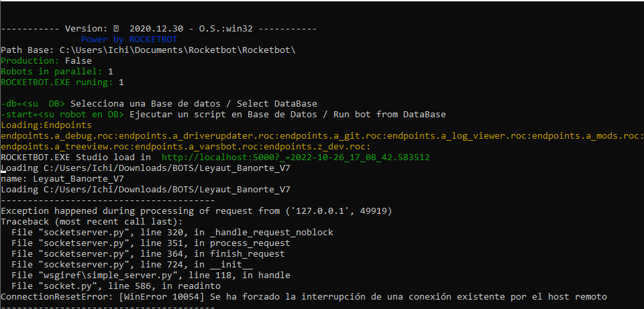Image resolution: width=644 pixels, height=309 pixels.
Task: Click the "-db=<su DB>" option text
Action: tap(32, 104)
